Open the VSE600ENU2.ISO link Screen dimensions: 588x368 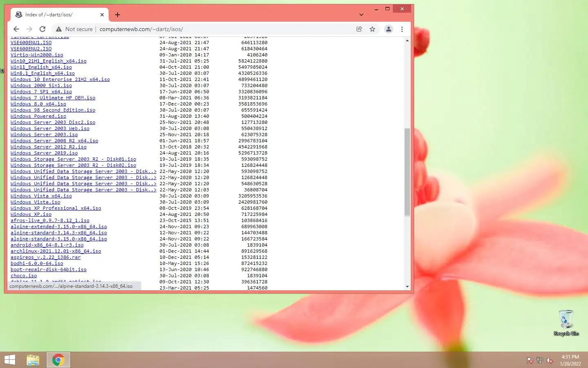(31, 49)
